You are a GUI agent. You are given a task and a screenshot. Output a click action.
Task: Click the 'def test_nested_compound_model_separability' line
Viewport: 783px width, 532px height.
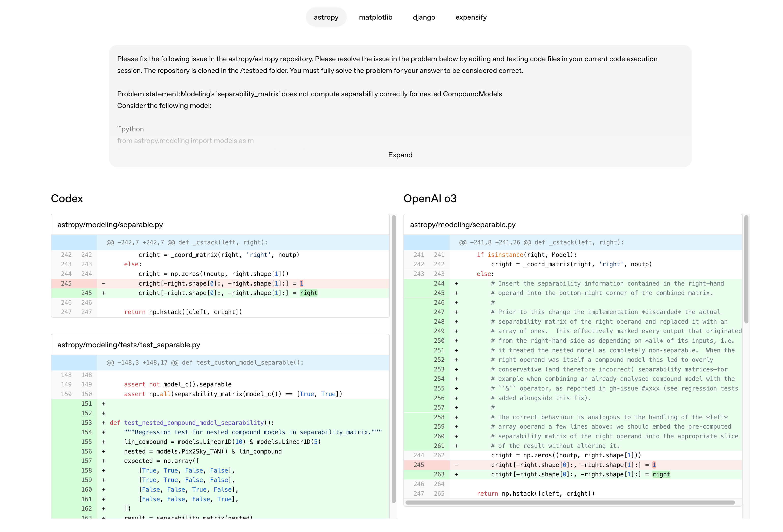pos(220,423)
